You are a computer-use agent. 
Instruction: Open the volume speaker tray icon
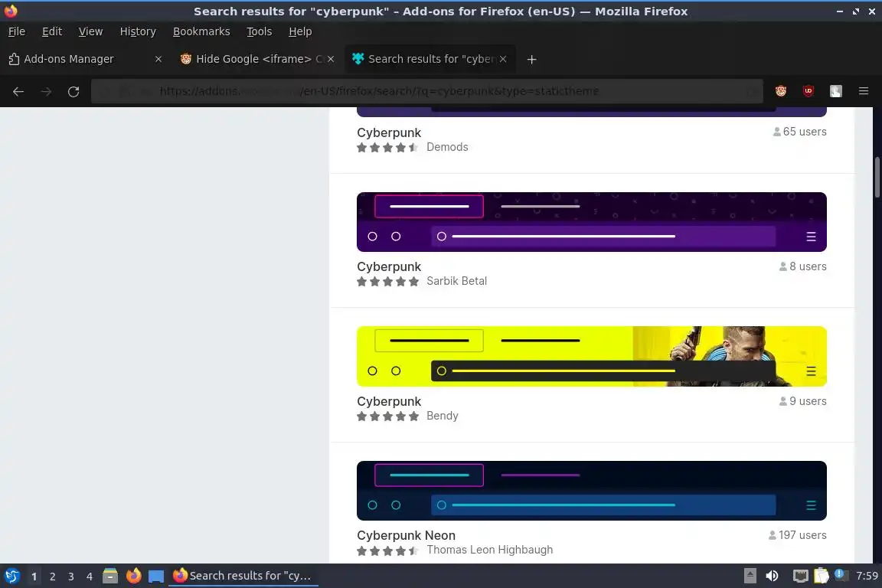coord(773,576)
